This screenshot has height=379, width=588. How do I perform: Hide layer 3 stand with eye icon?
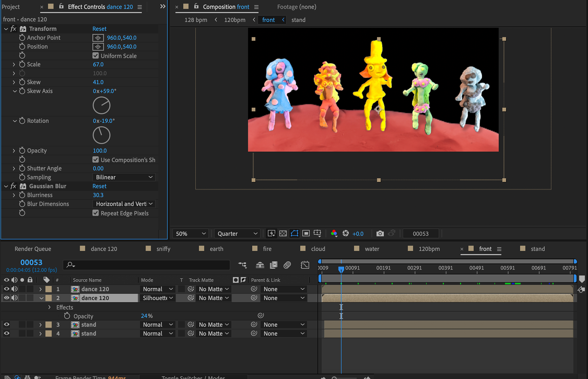pos(6,324)
